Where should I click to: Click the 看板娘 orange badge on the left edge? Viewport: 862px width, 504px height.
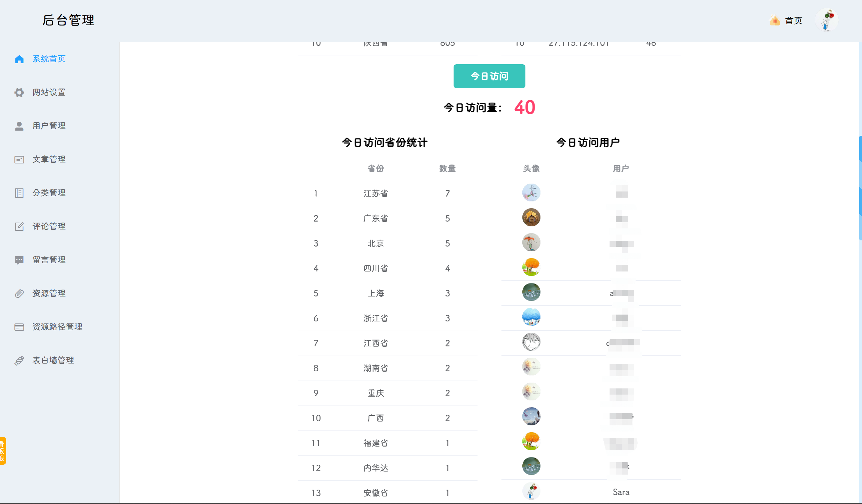click(3, 451)
